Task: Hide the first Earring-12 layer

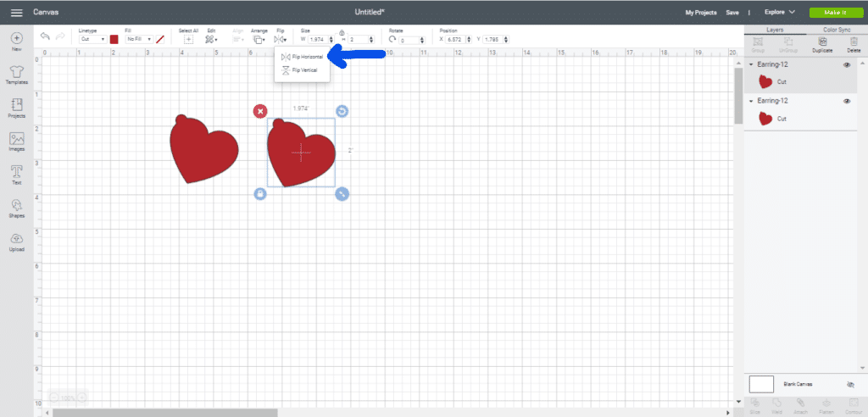Action: click(847, 65)
